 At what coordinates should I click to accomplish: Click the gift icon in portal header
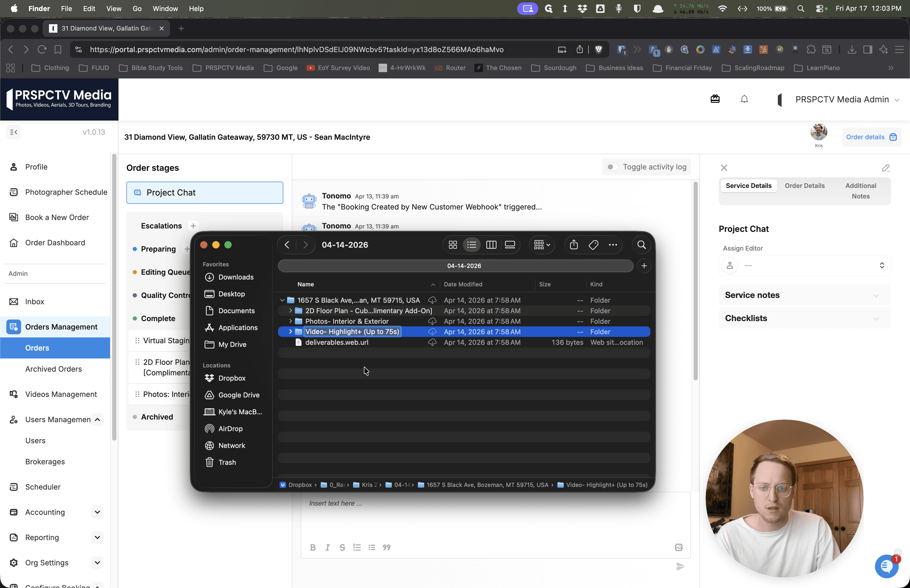(715, 99)
